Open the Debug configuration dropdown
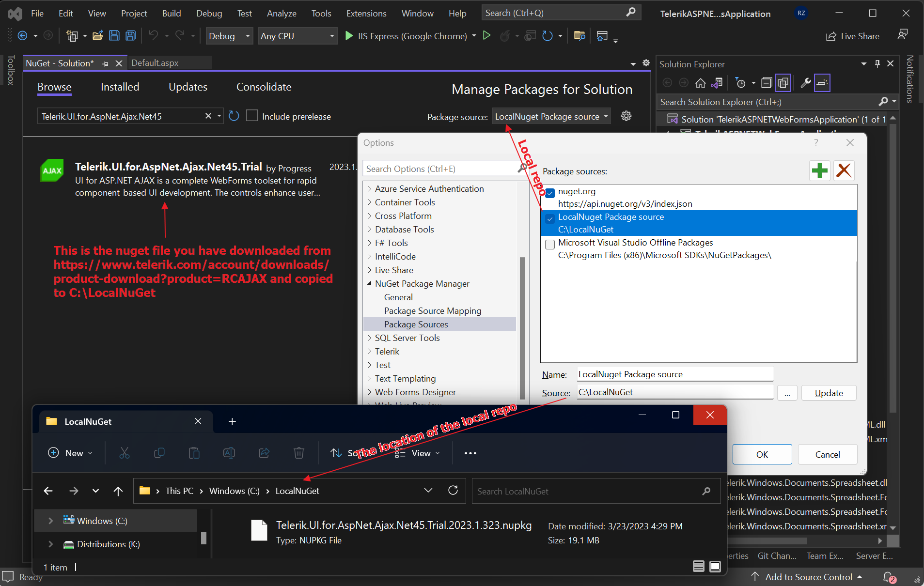 point(229,36)
